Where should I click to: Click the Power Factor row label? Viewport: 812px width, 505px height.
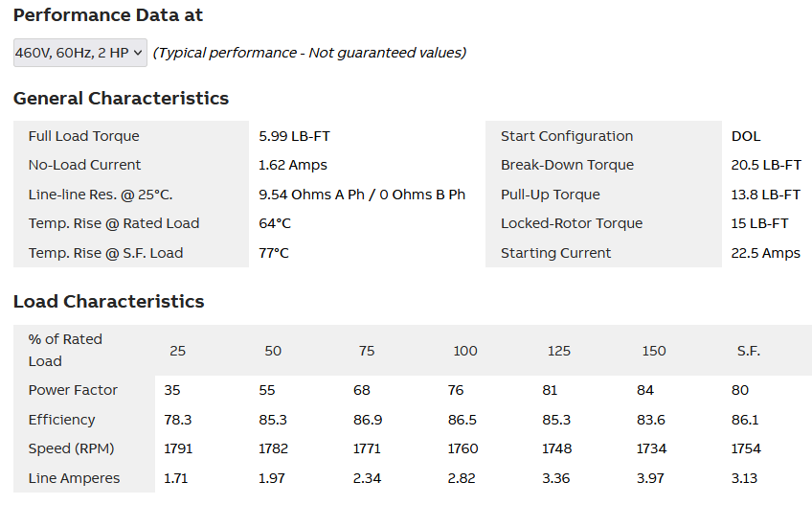click(73, 390)
